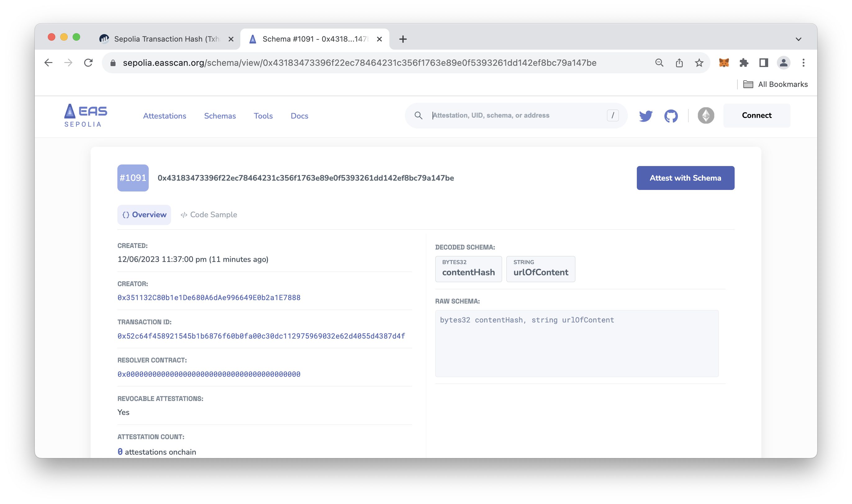Screen dimensions: 852x504
Task: Reload the page with the refresh icon
Action: point(88,63)
